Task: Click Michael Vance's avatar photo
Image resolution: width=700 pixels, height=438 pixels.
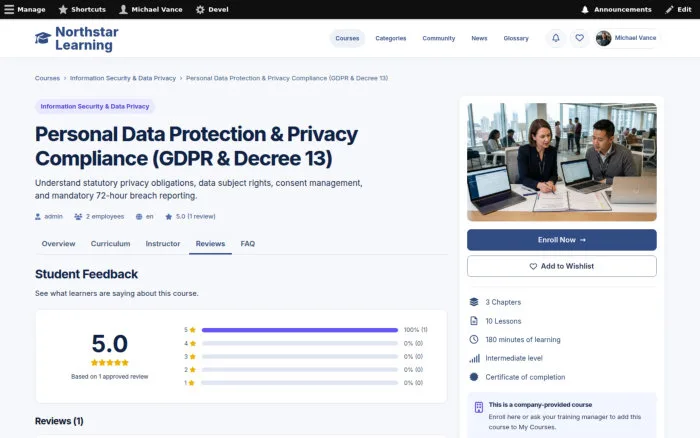Action: [x=603, y=38]
